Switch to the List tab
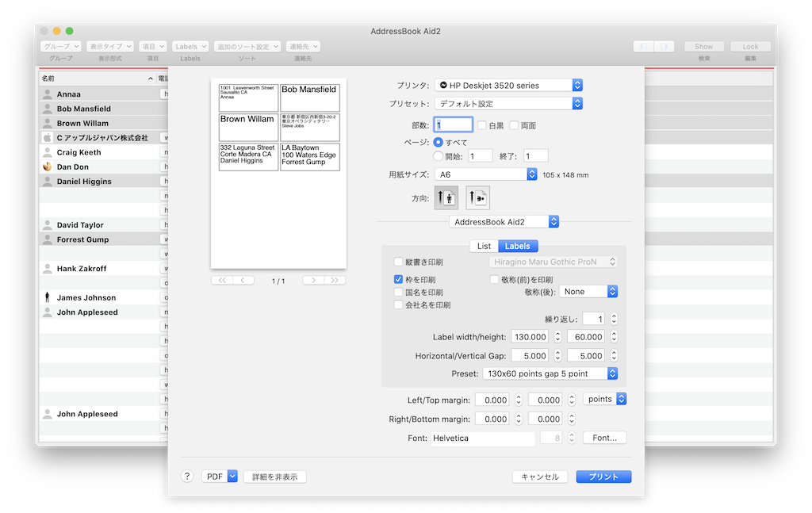 pyautogui.click(x=484, y=246)
